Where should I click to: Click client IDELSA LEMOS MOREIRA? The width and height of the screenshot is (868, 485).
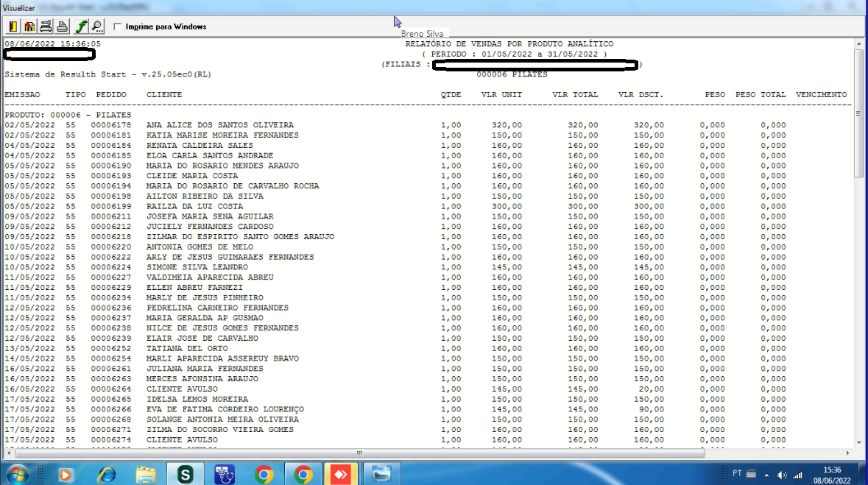pos(197,399)
